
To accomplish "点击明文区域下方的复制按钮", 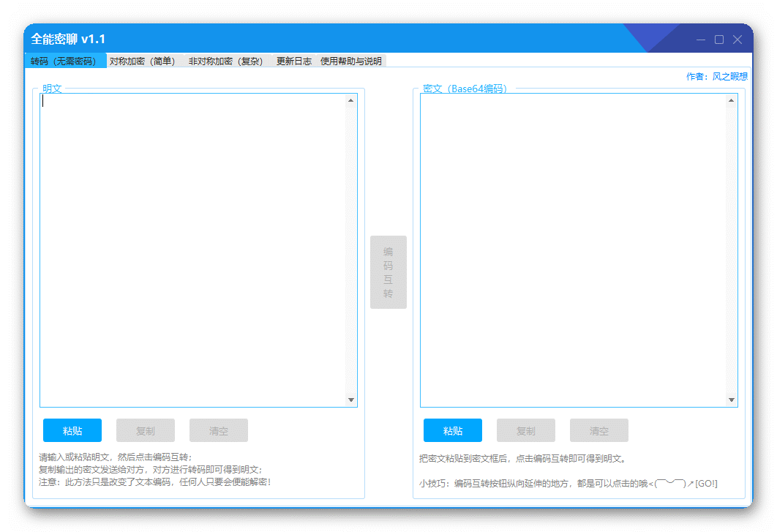I will pos(146,430).
